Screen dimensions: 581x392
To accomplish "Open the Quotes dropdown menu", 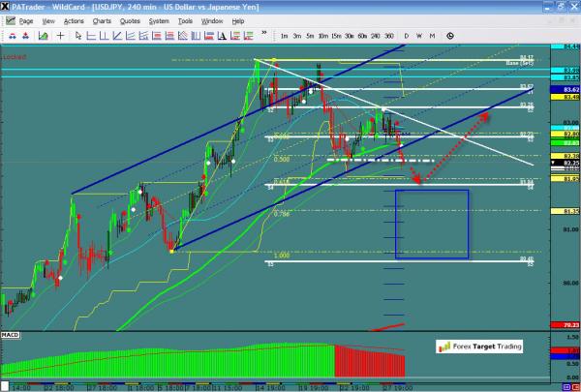I will tap(129, 19).
